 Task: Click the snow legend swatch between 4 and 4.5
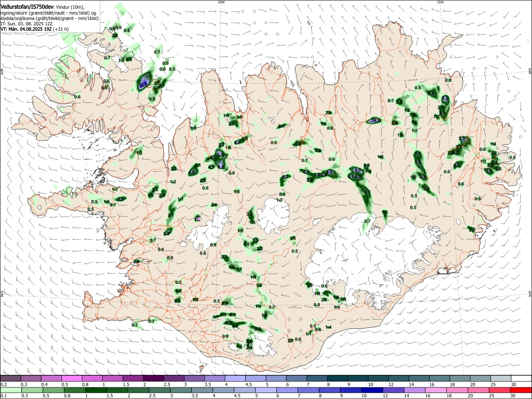coord(235,378)
